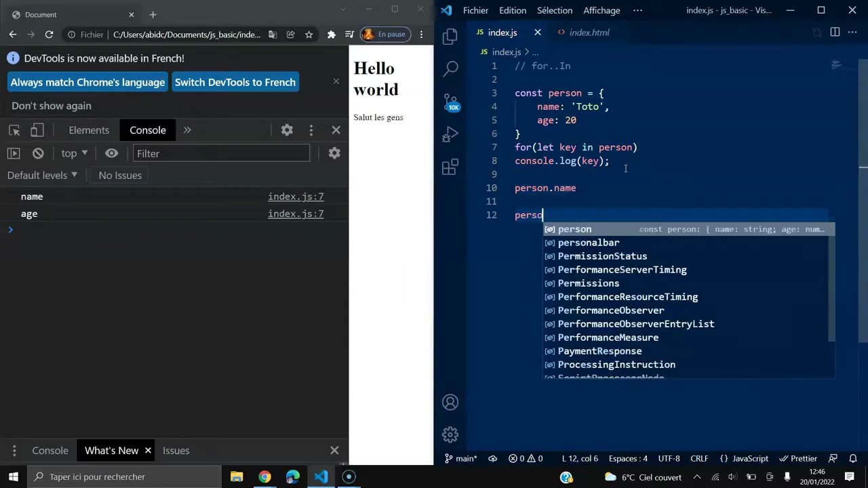Open the Run and Debug view
The image size is (868, 488).
click(x=450, y=134)
